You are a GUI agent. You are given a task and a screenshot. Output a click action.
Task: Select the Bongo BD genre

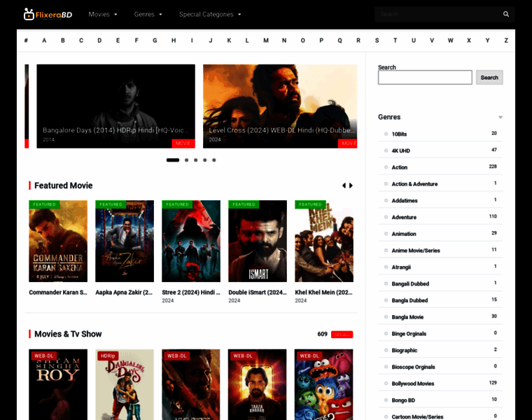(x=403, y=400)
